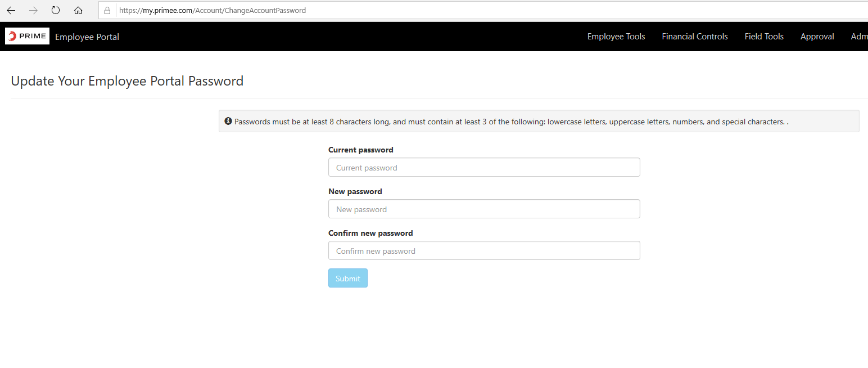Open the Employee Tools menu
The image size is (868, 368).
616,37
